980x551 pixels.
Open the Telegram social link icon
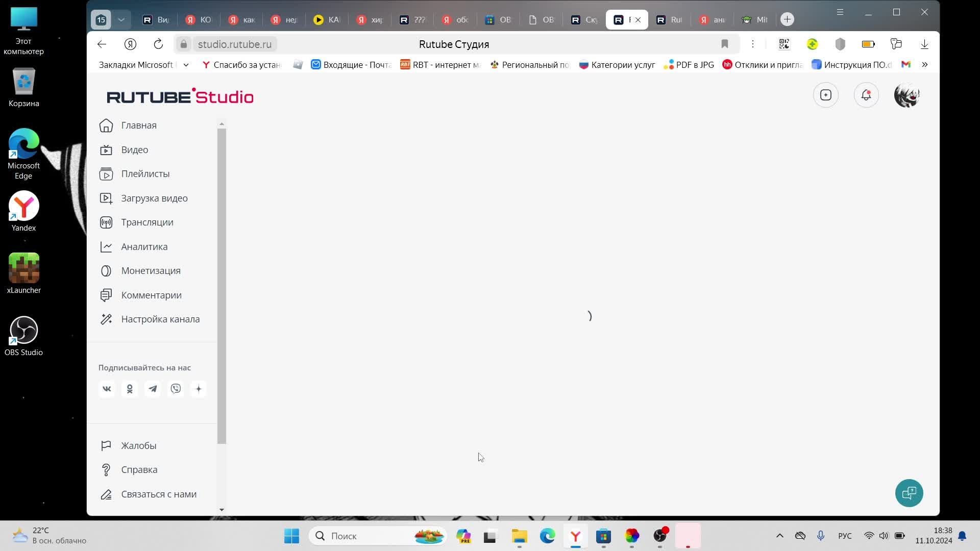pos(153,389)
